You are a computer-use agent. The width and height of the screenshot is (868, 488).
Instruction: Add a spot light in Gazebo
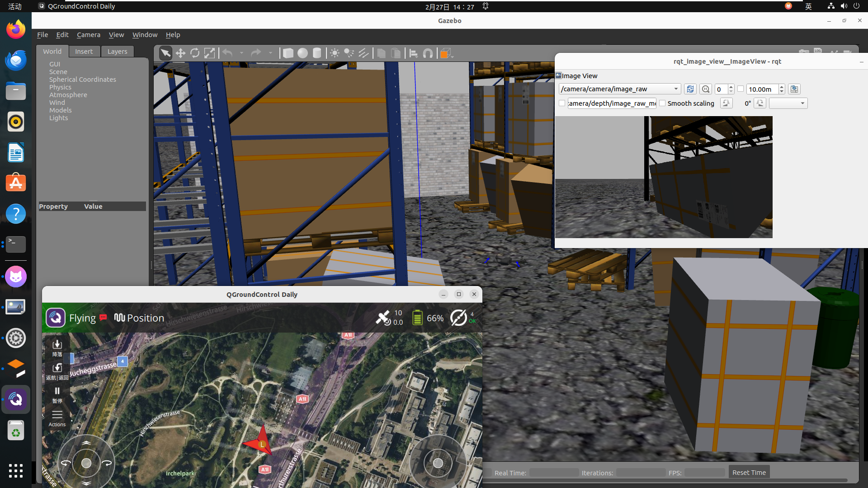click(x=349, y=53)
